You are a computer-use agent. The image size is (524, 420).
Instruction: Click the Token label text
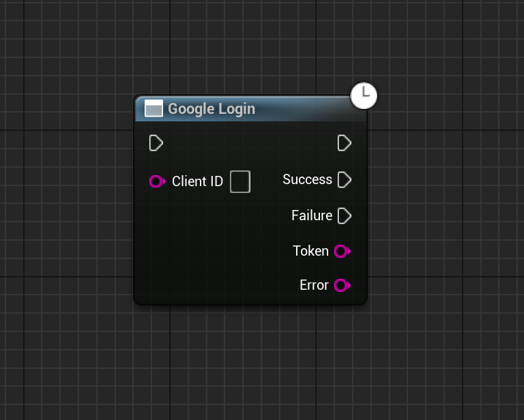click(x=311, y=251)
